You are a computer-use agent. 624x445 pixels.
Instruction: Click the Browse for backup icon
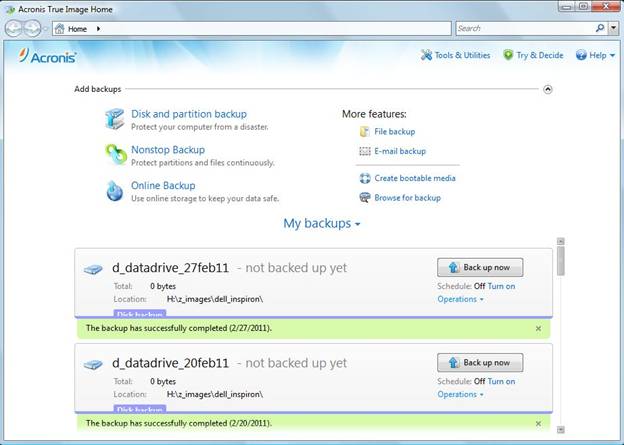365,198
